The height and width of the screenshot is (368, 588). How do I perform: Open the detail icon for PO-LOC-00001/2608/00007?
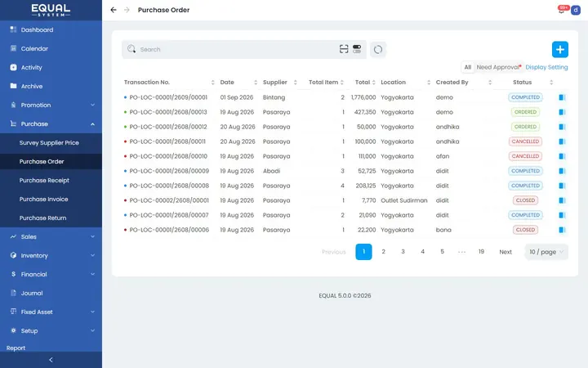562,215
